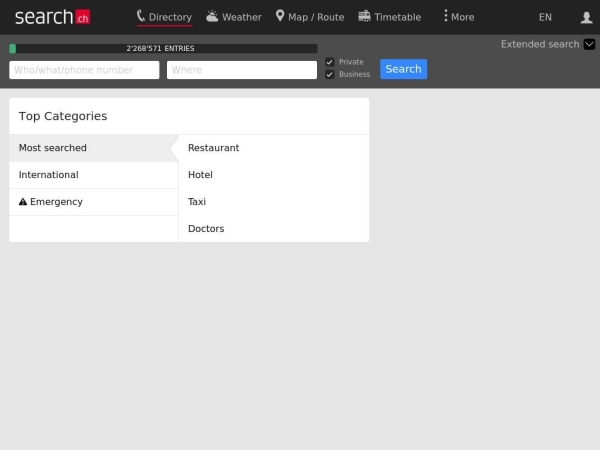Open the user account icon
600x450 pixels.
586,17
